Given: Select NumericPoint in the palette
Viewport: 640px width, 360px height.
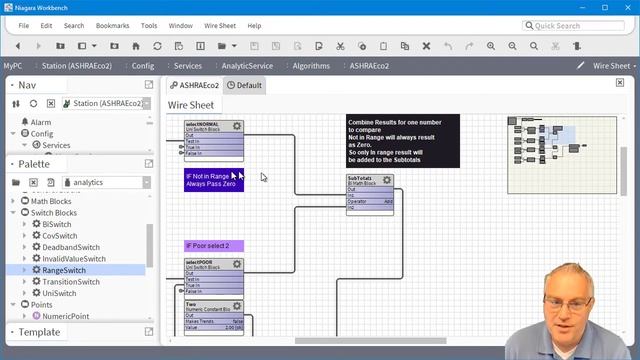Looking at the screenshot, I should pyautogui.click(x=66, y=316).
